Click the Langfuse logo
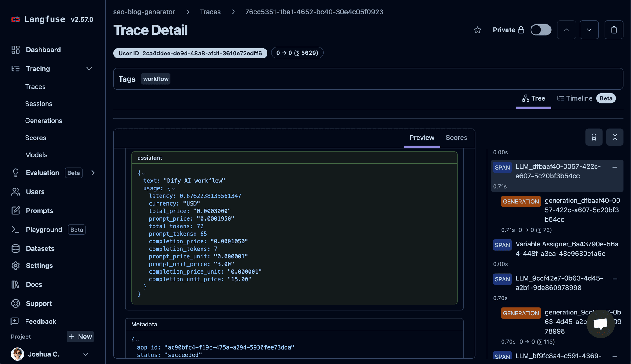This screenshot has height=364, width=631. 38,19
